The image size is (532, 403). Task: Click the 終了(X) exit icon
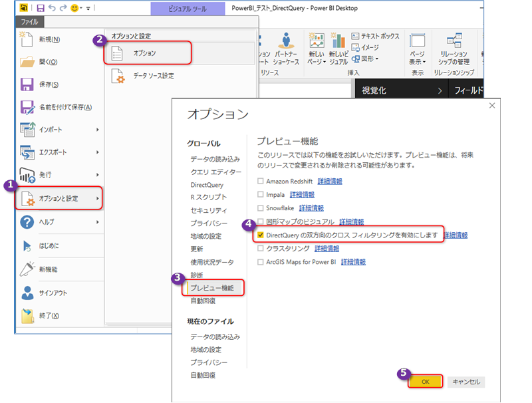tap(27, 316)
